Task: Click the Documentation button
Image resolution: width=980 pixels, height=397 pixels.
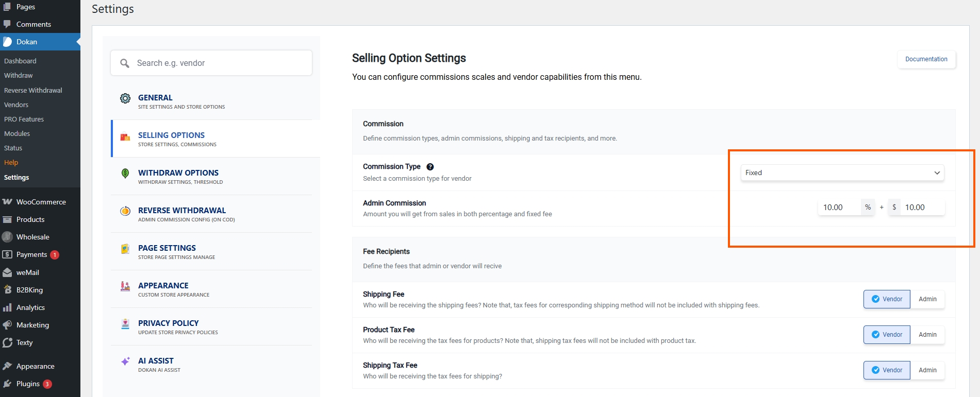Action: coord(926,59)
